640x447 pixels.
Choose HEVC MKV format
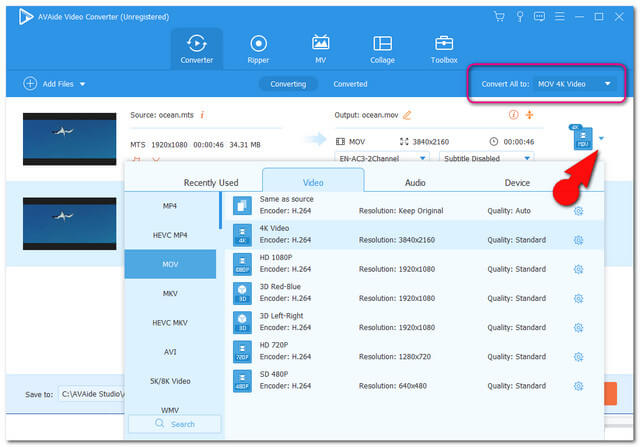click(x=170, y=322)
